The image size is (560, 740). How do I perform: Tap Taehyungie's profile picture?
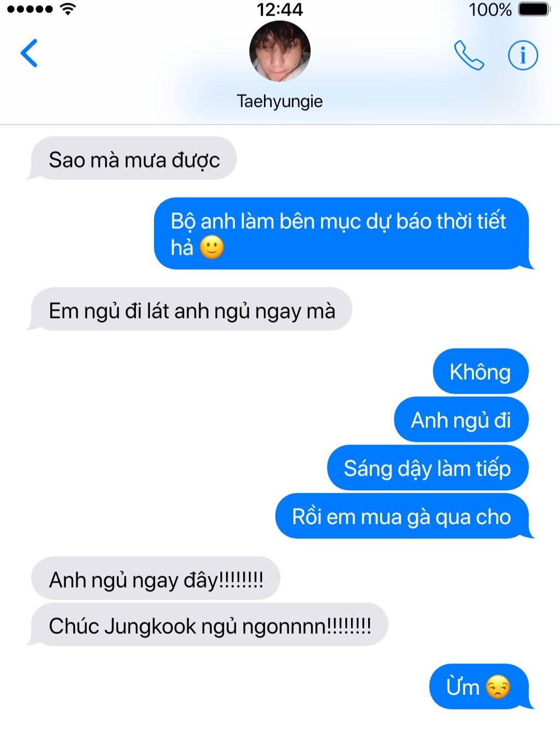(280, 51)
